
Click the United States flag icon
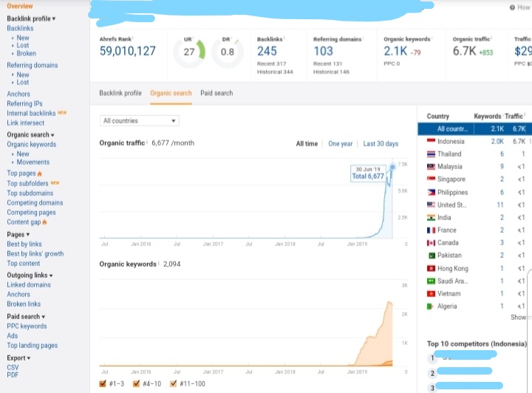coord(431,205)
